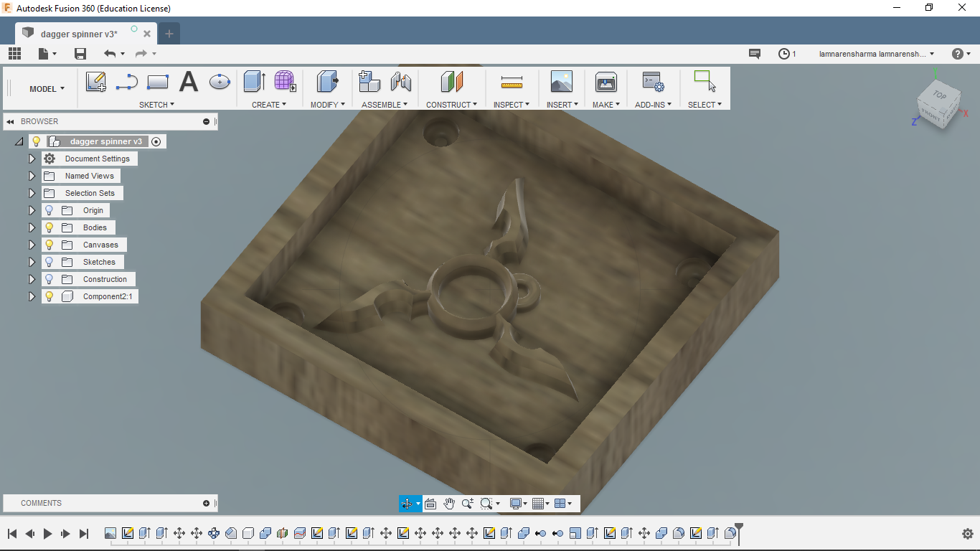Open the ASSEMBLE menu
Image resolution: width=980 pixels, height=551 pixels.
pyautogui.click(x=385, y=105)
